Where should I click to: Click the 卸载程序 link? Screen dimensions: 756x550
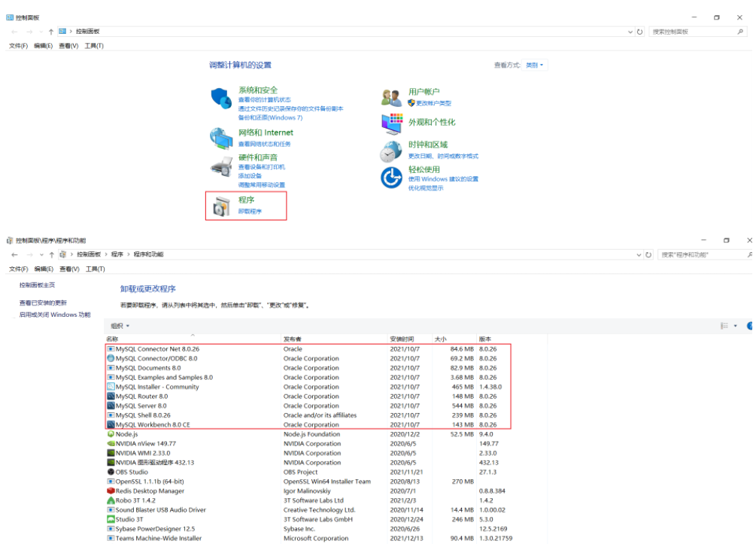pos(250,211)
